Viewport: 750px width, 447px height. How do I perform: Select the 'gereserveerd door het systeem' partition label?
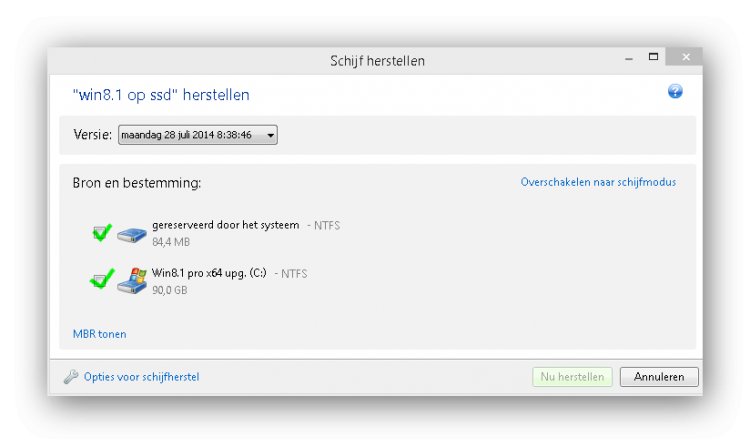226,225
